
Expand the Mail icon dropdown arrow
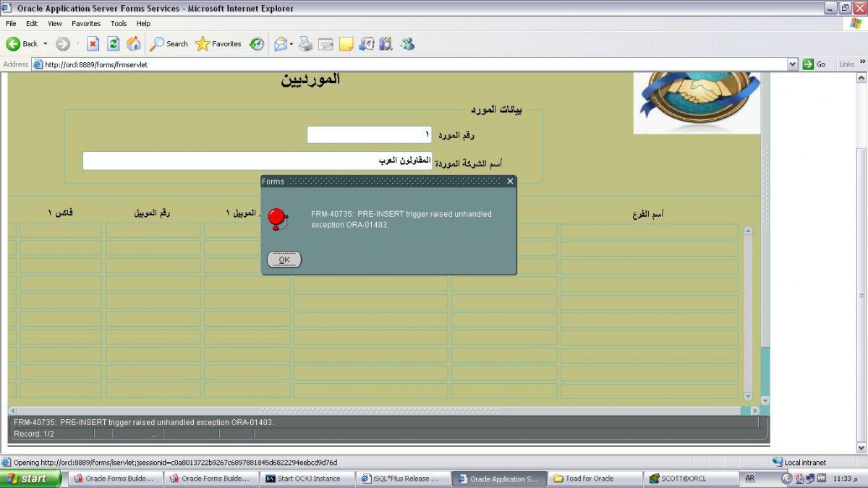(292, 44)
